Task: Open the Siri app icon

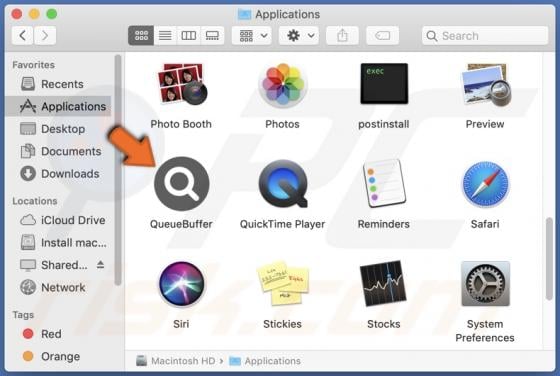Action: (181, 284)
